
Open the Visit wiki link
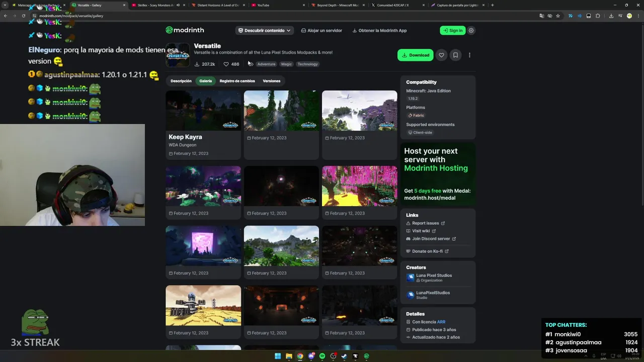[x=421, y=231]
